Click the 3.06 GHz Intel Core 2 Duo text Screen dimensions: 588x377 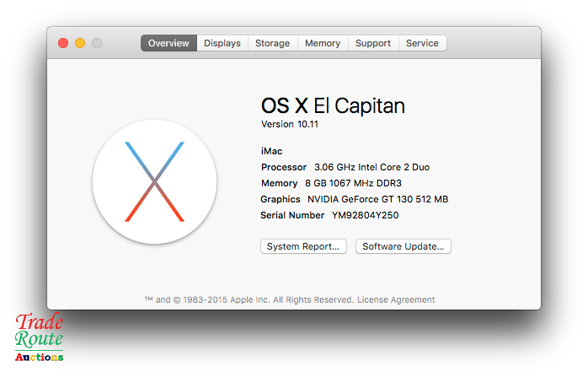[372, 167]
